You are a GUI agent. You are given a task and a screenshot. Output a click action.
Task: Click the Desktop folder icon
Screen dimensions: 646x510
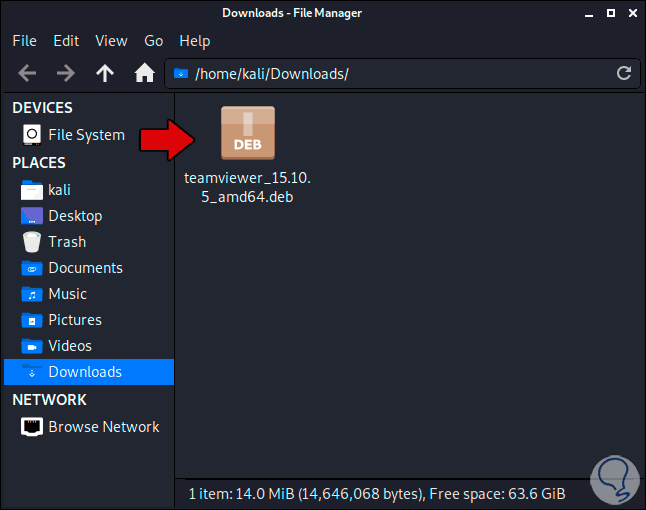pos(32,216)
